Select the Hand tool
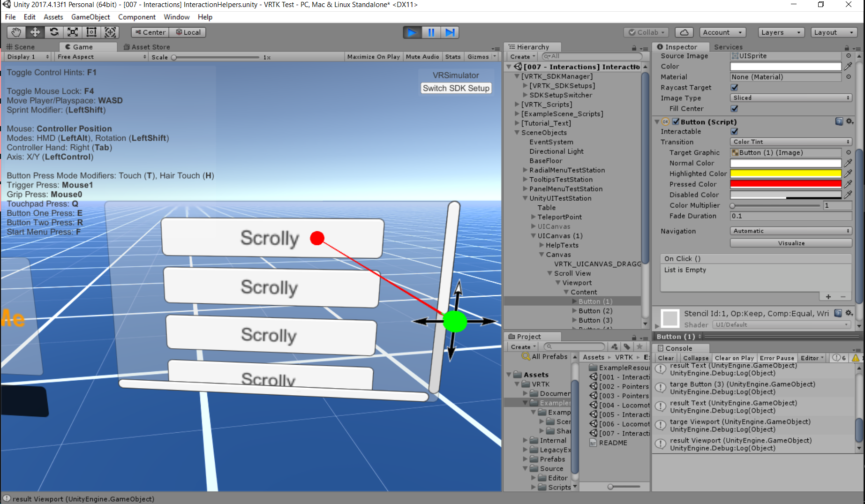Screen dimensions: 865x504 tap(15, 32)
